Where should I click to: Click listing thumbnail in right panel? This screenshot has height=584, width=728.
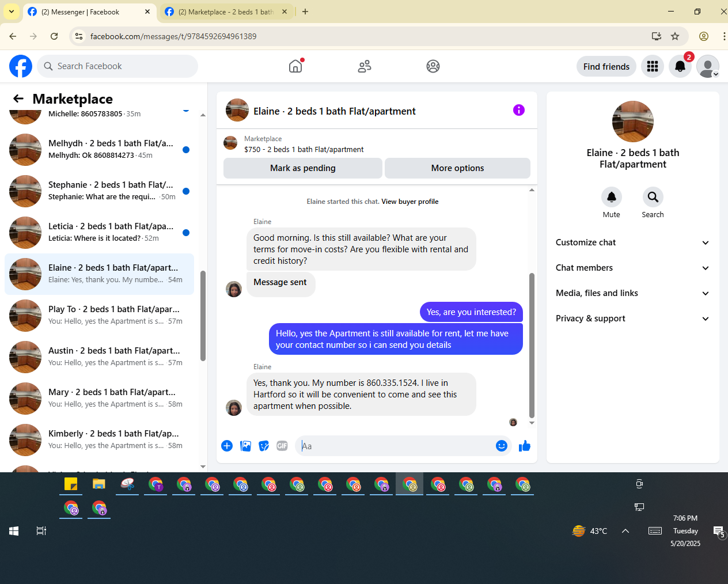tap(633, 122)
